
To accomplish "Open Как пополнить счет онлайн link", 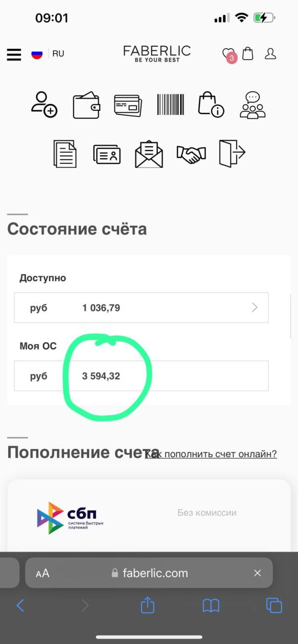I will tap(211, 454).
